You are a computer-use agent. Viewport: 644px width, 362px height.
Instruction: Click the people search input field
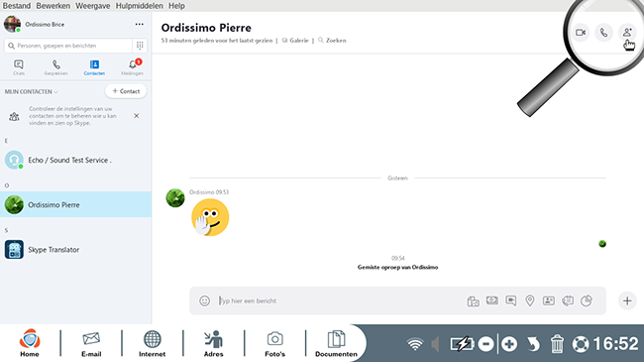coord(68,46)
